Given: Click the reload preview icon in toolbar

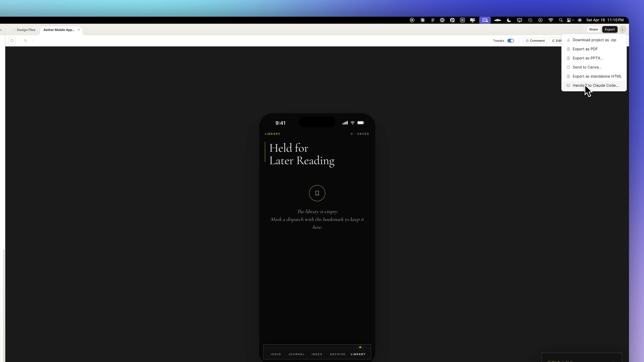Looking at the screenshot, I should [x=12, y=41].
